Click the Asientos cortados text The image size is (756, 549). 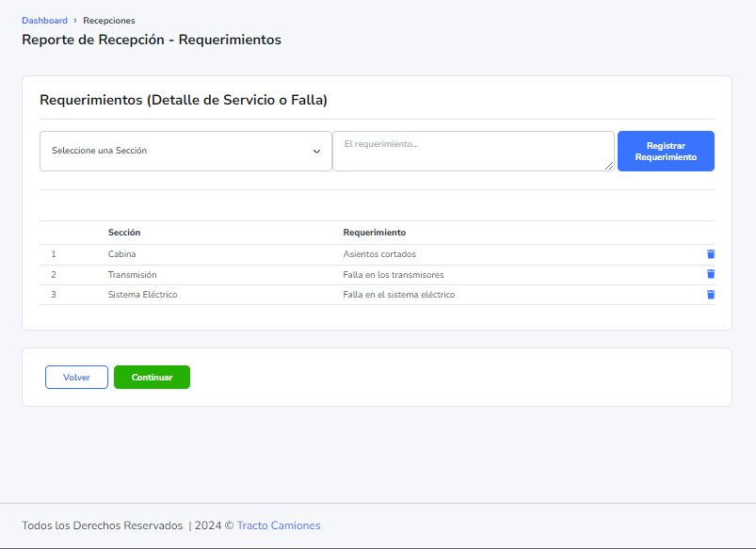pos(379,254)
